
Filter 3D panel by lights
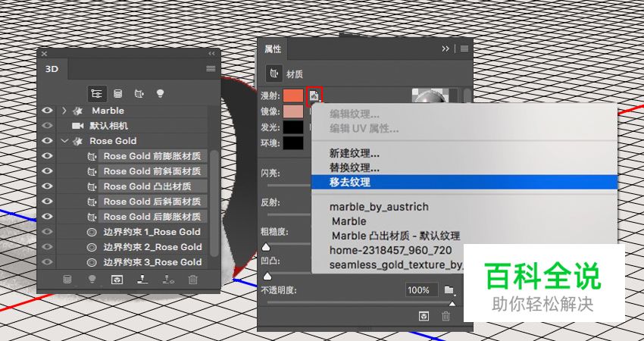[160, 94]
